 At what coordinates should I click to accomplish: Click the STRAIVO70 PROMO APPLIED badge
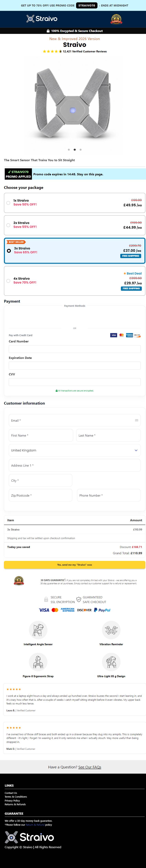click(18, 174)
